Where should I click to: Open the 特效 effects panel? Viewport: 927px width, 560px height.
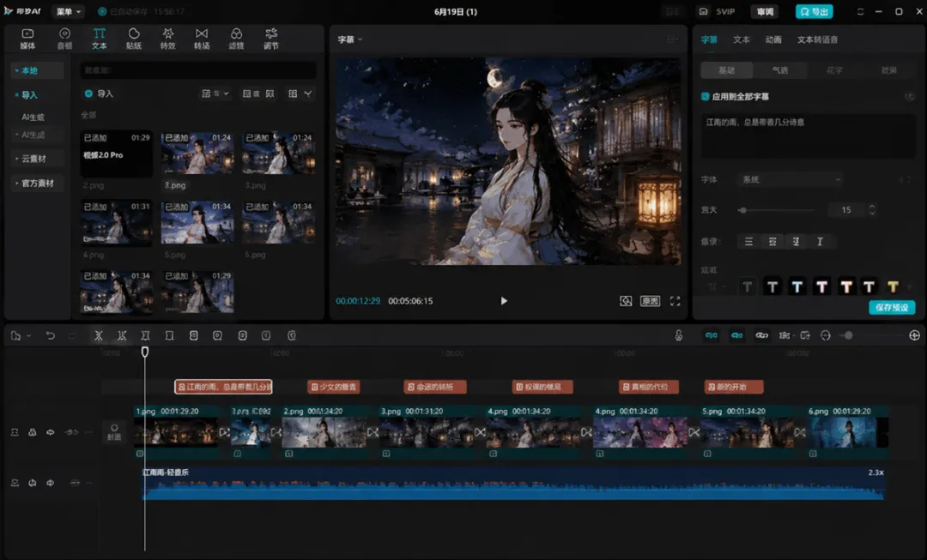click(x=168, y=39)
